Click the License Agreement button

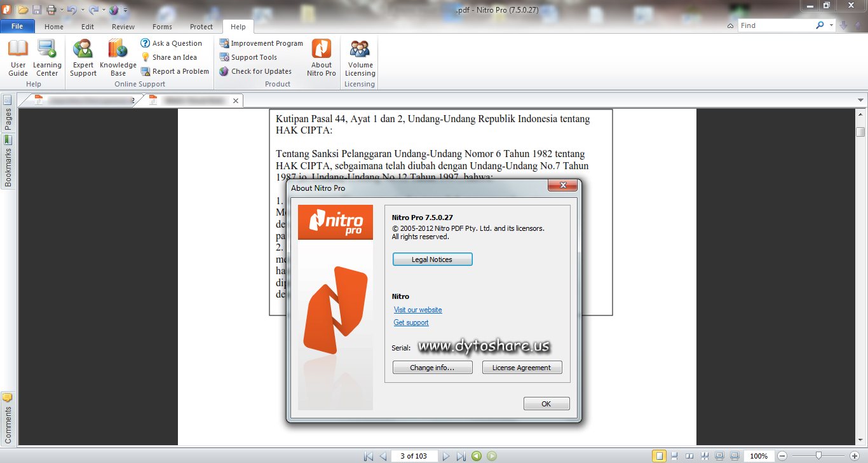click(x=522, y=368)
